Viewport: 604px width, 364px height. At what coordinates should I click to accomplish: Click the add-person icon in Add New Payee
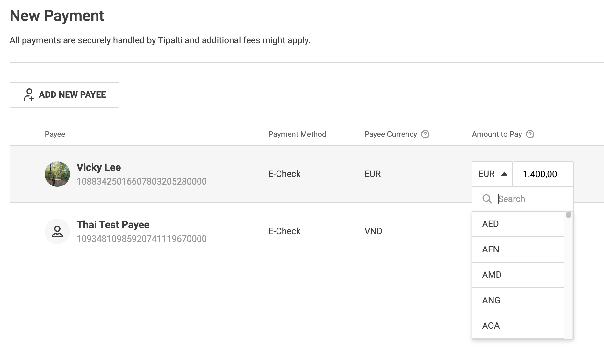[29, 95]
